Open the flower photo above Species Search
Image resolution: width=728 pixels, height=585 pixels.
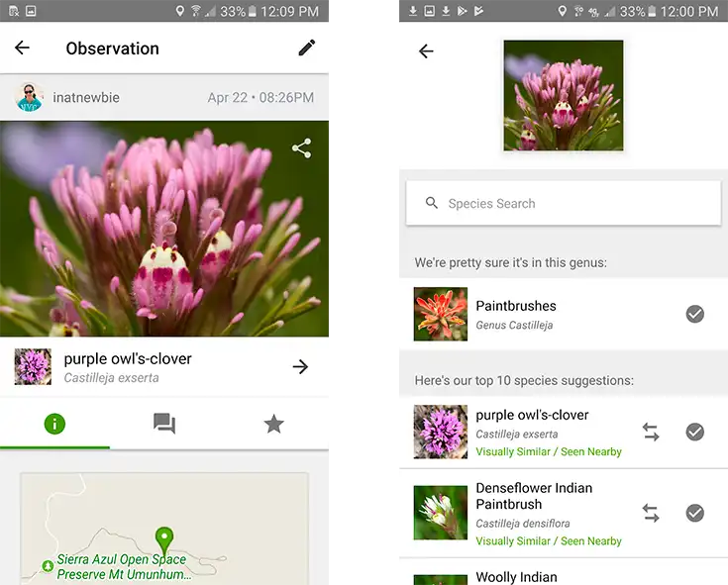click(x=564, y=96)
